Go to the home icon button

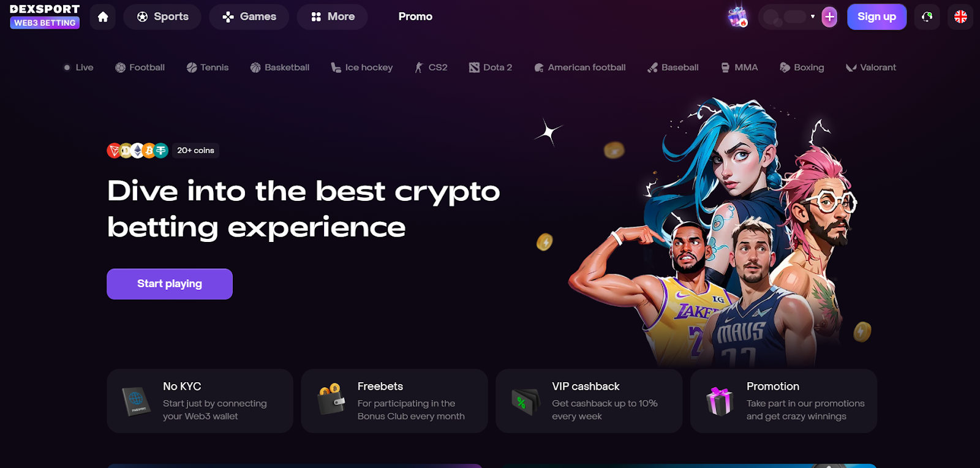[103, 17]
